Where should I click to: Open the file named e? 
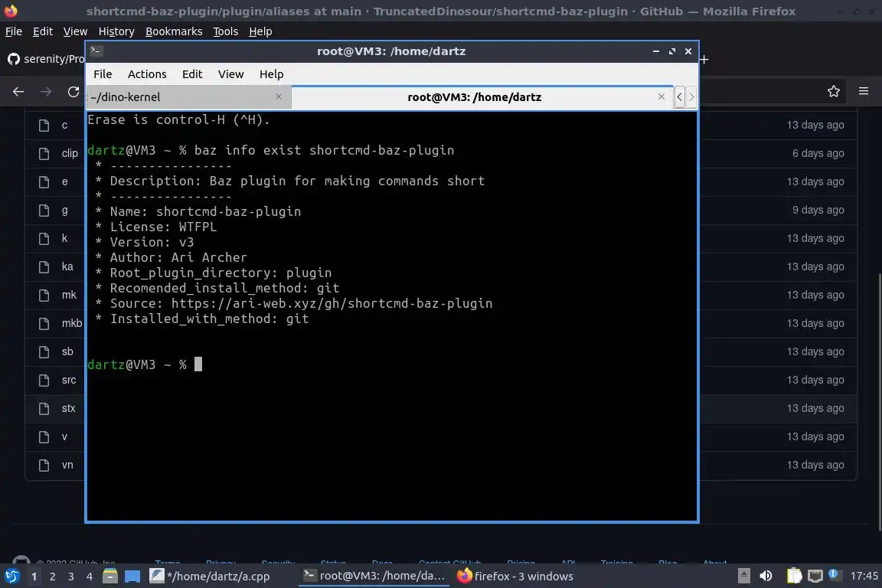click(64, 181)
